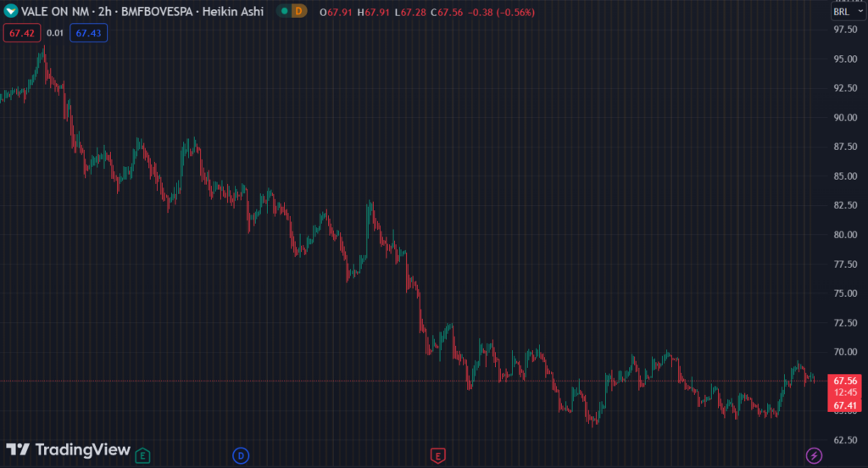Click the 70.00 price axis label
868x468 pixels.
coord(845,352)
